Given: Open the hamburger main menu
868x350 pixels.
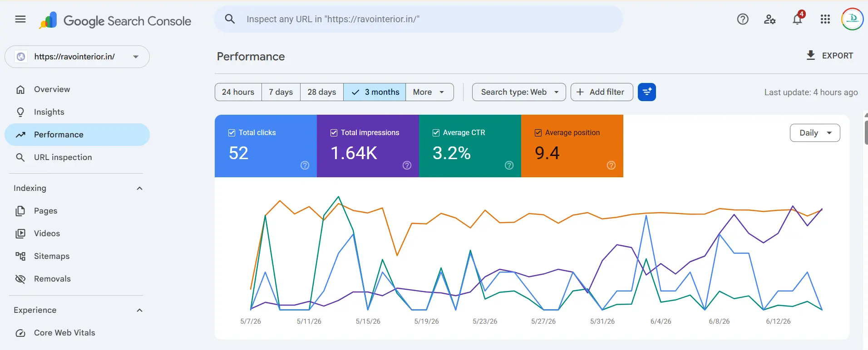Looking at the screenshot, I should pyautogui.click(x=20, y=19).
